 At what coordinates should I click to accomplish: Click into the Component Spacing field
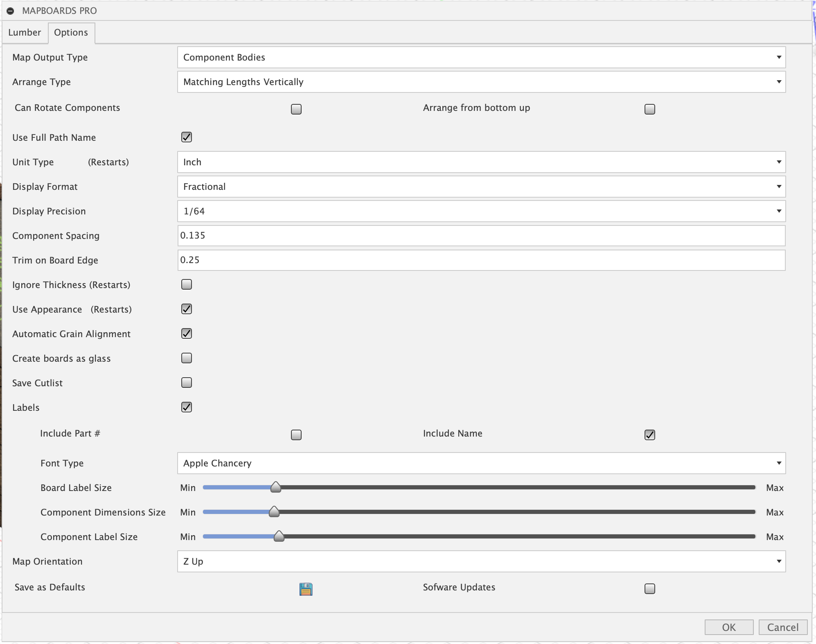(x=481, y=236)
